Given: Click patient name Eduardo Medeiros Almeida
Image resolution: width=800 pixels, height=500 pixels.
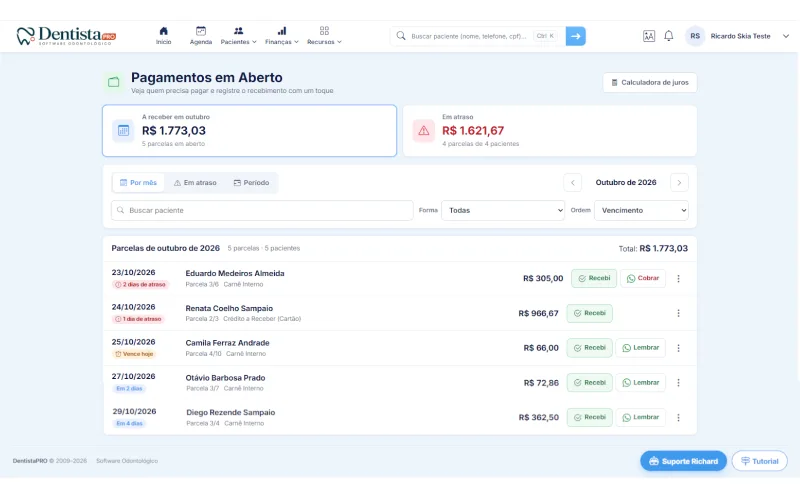Looking at the screenshot, I should tap(235, 273).
